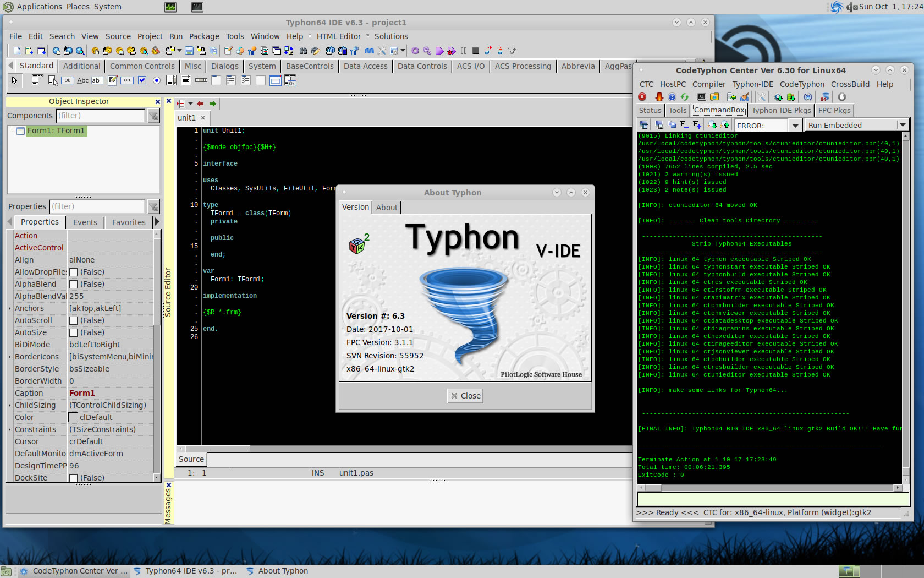Switch to the Events tab in the Object Inspector
This screenshot has height=578, width=924.
pyautogui.click(x=85, y=222)
